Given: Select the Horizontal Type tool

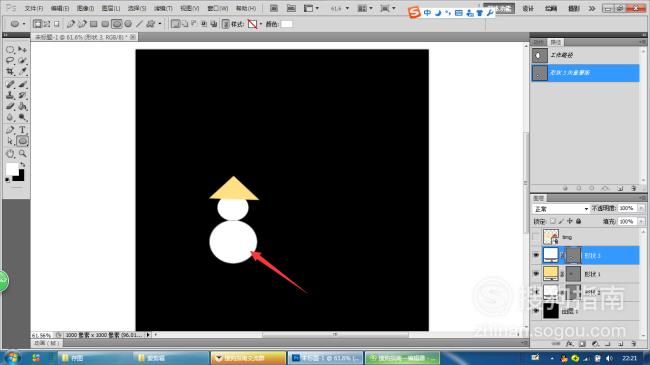Looking at the screenshot, I should 22,130.
